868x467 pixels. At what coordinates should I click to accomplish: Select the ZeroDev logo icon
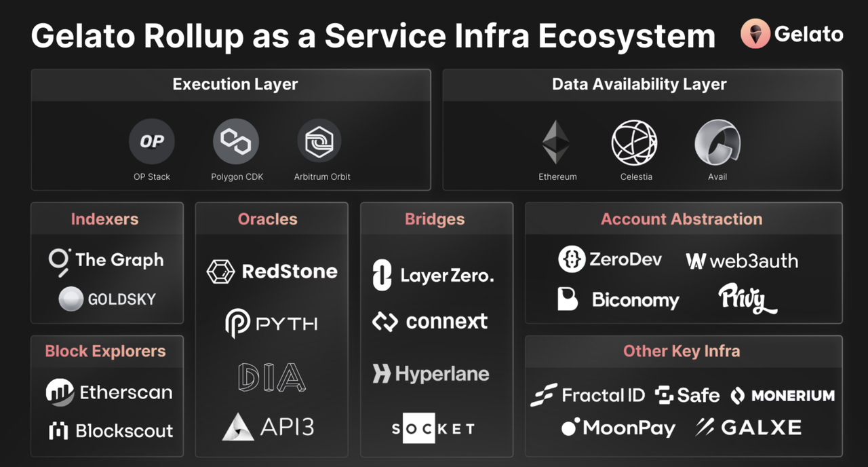point(572,259)
